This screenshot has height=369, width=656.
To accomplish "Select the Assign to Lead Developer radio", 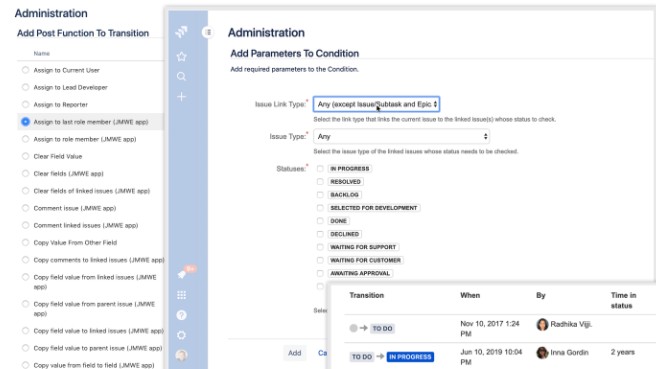I will click(26, 87).
